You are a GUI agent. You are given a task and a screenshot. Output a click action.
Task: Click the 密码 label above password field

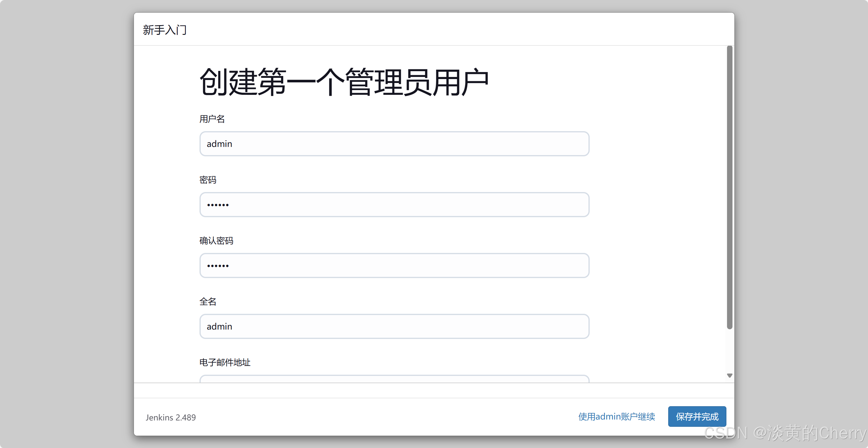pyautogui.click(x=208, y=180)
